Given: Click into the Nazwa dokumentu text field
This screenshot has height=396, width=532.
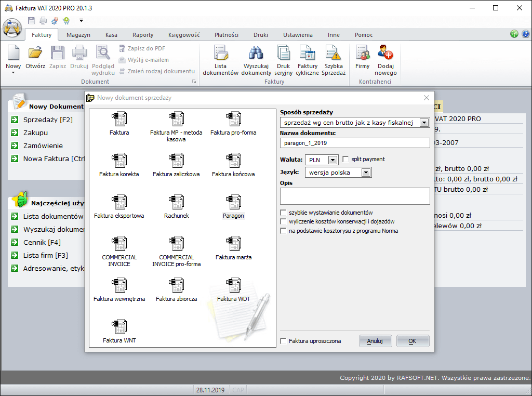Looking at the screenshot, I should coord(354,143).
